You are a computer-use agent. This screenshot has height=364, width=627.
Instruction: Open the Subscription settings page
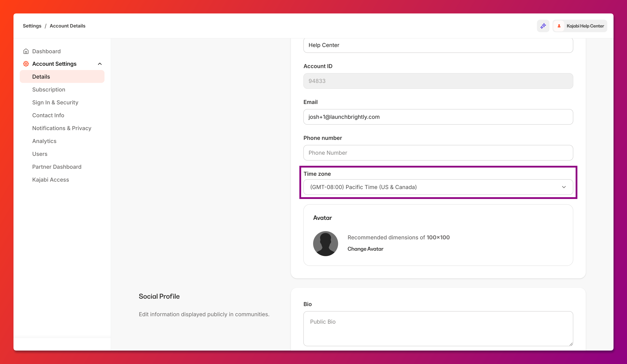point(49,90)
